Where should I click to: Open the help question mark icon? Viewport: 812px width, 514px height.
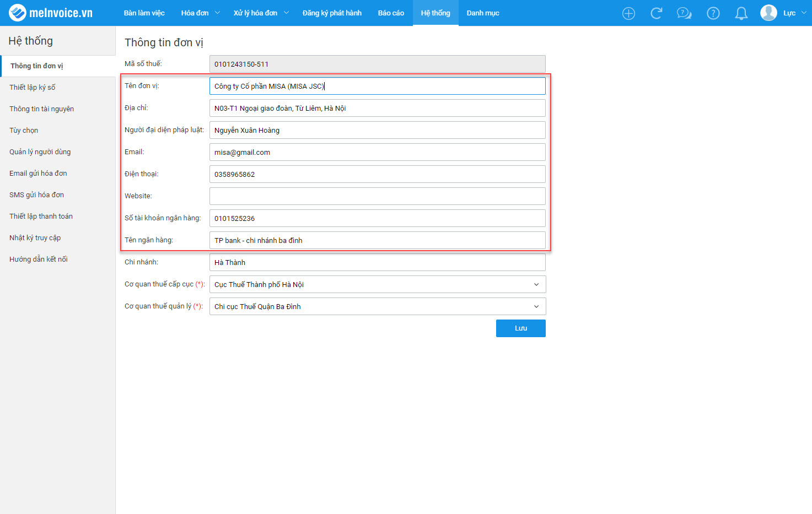[713, 13]
